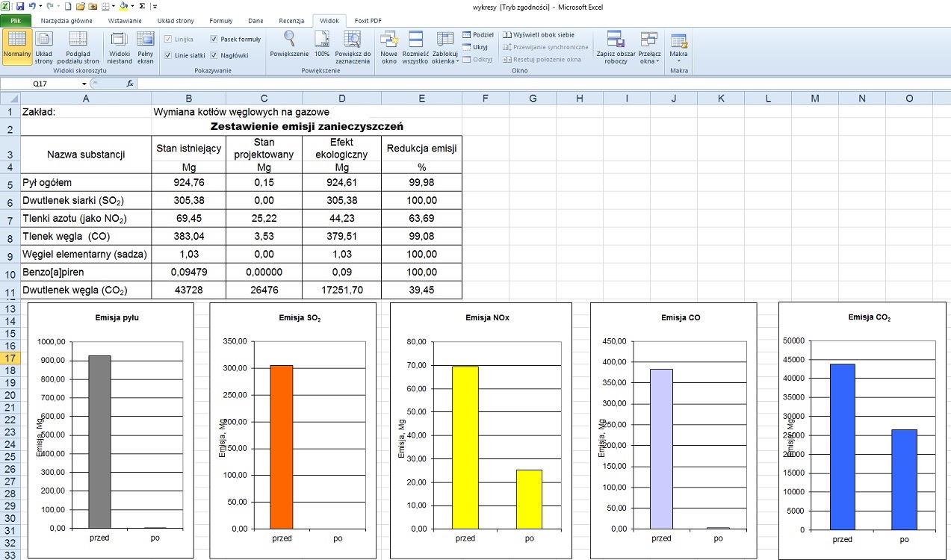Open Widoki niestandardowe
Screen dimensions: 951x560
(x=120, y=47)
